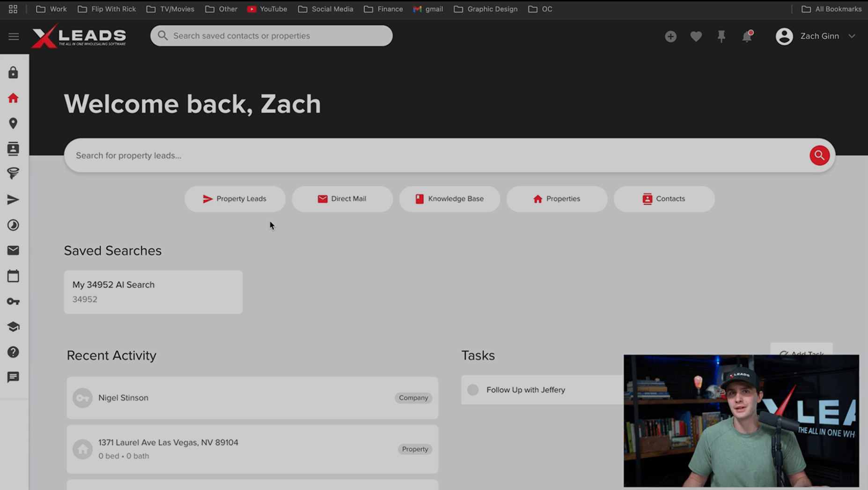Open the gmail bookmark
The width and height of the screenshot is (868, 490).
(x=428, y=9)
